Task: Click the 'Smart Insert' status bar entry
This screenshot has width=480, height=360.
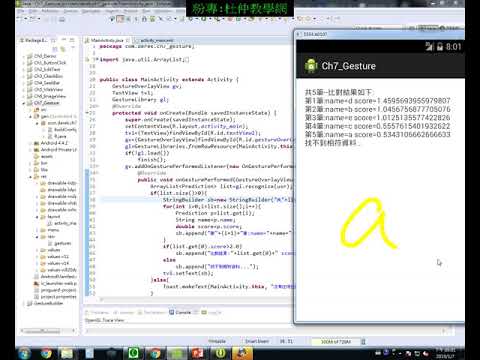Action: pos(257,341)
